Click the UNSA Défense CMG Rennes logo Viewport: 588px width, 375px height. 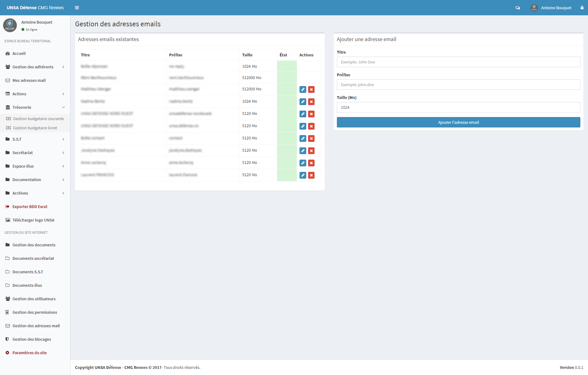tap(35, 8)
